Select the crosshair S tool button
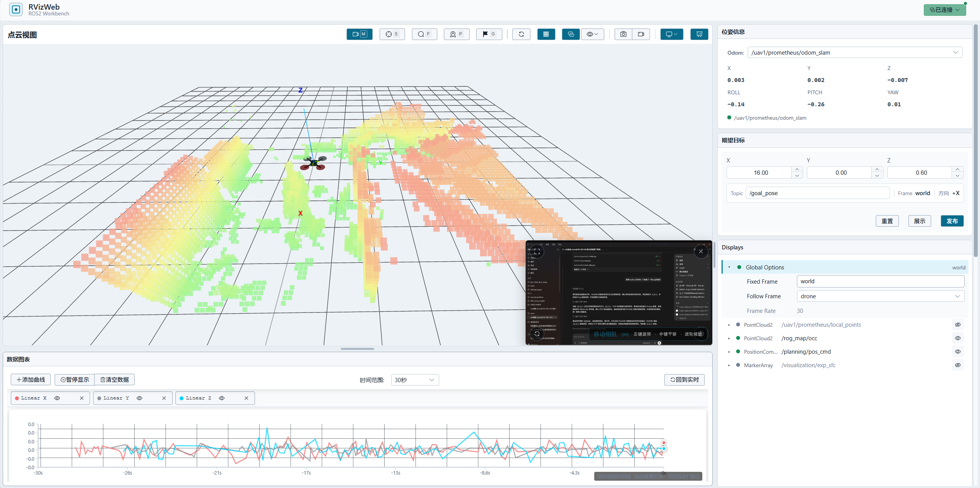 (392, 34)
